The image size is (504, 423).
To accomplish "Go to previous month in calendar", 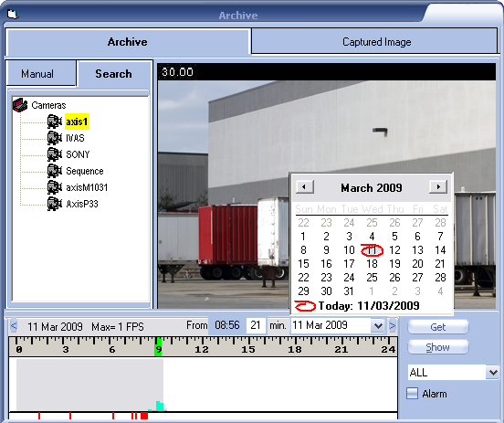I will click(x=305, y=186).
